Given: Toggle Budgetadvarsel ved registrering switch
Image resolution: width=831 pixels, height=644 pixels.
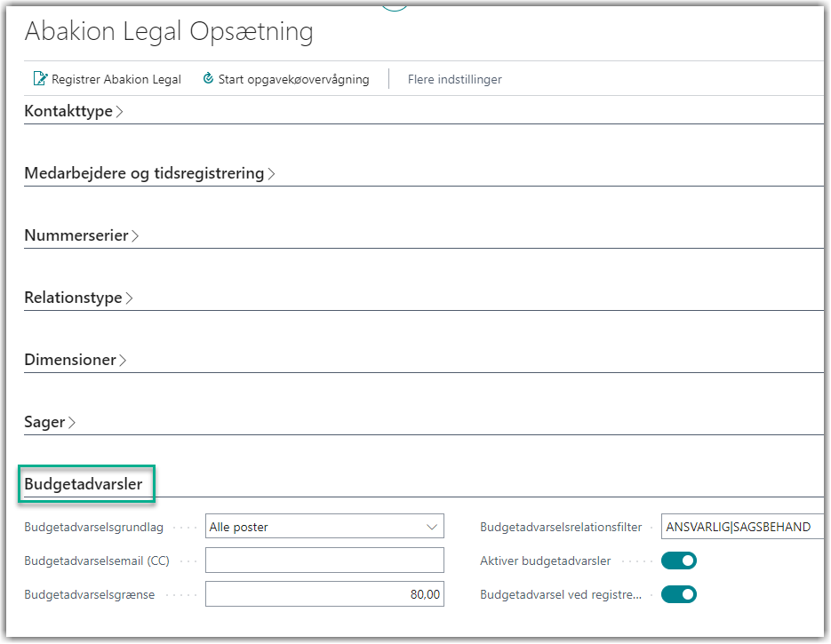Looking at the screenshot, I should (x=679, y=594).
